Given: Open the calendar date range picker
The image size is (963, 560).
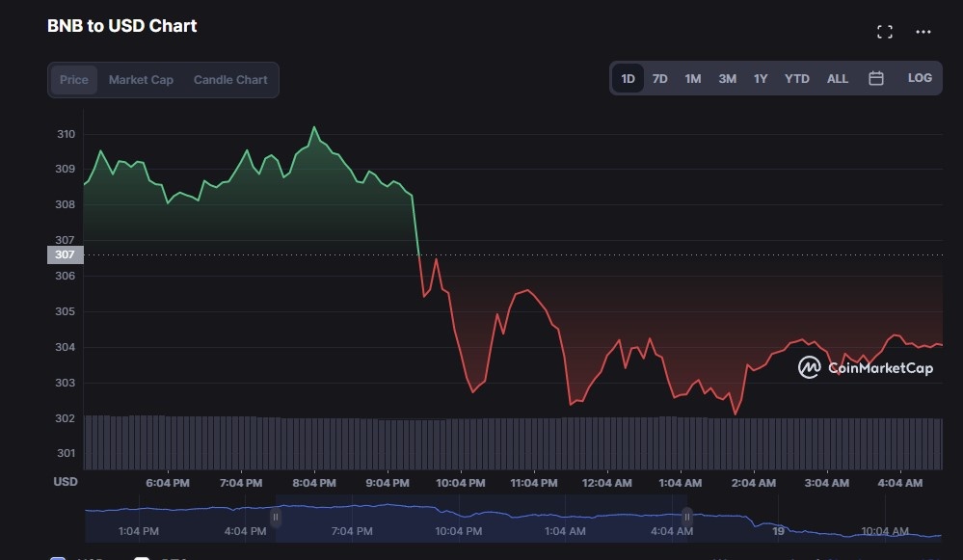Looking at the screenshot, I should click(875, 79).
